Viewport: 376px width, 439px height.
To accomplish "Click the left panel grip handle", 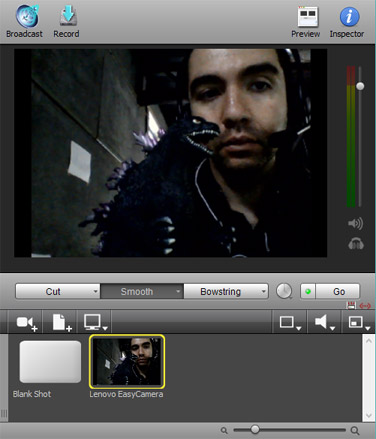I will pyautogui.click(x=4, y=414).
